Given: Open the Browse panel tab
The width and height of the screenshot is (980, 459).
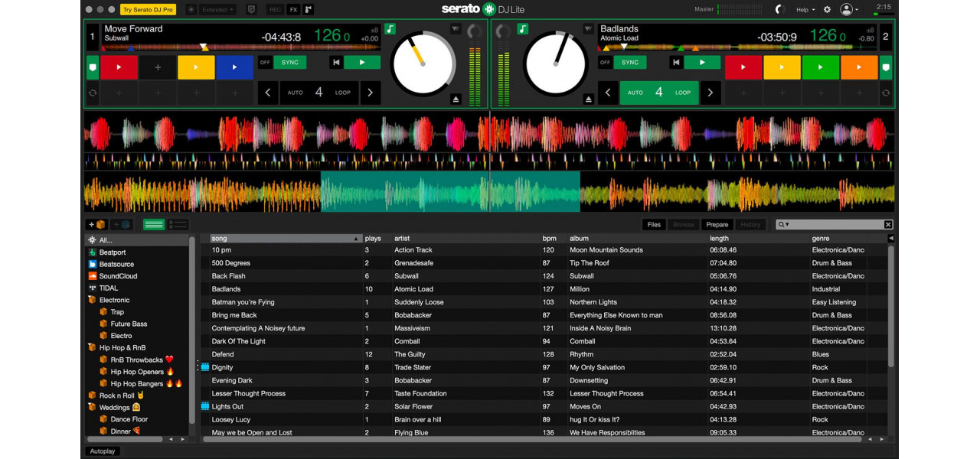Looking at the screenshot, I should (x=684, y=224).
